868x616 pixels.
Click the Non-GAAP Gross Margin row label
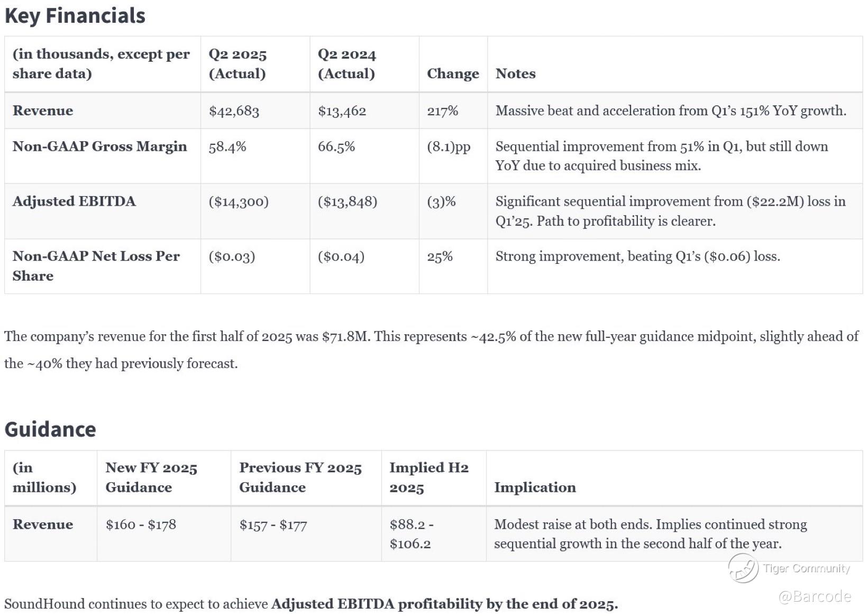[99, 146]
